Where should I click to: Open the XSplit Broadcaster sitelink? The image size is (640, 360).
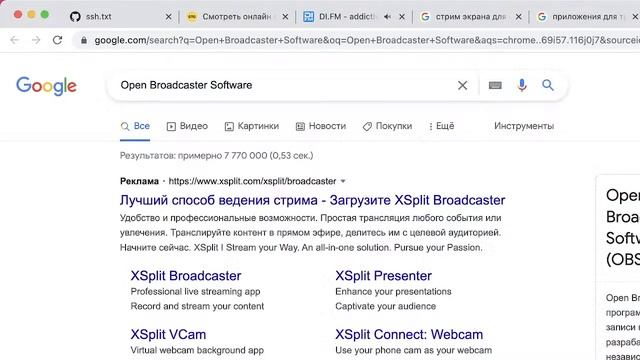[186, 276]
